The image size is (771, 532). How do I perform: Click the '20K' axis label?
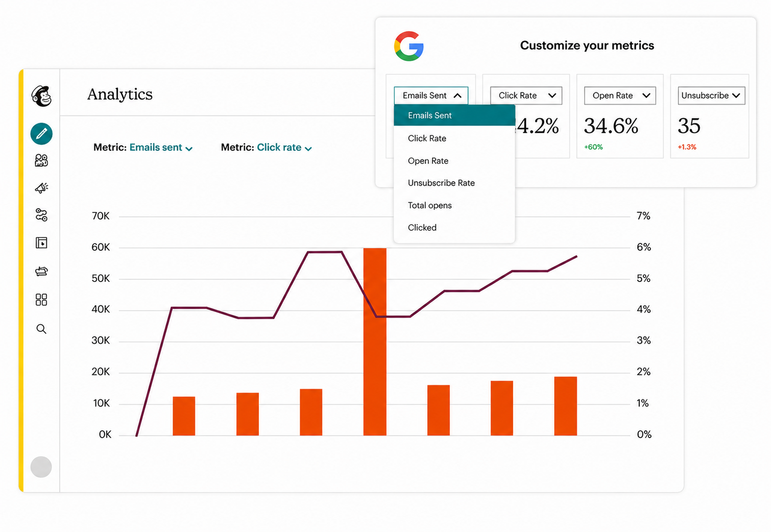click(101, 372)
